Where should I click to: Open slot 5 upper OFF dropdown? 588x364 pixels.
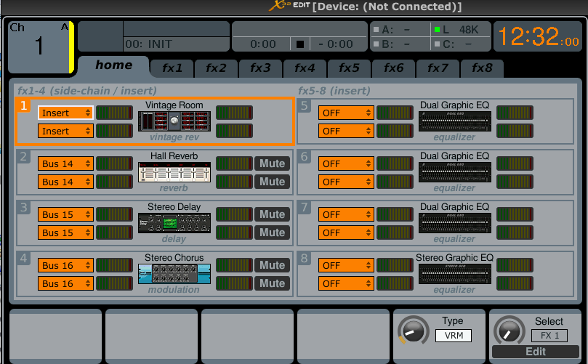pos(346,113)
